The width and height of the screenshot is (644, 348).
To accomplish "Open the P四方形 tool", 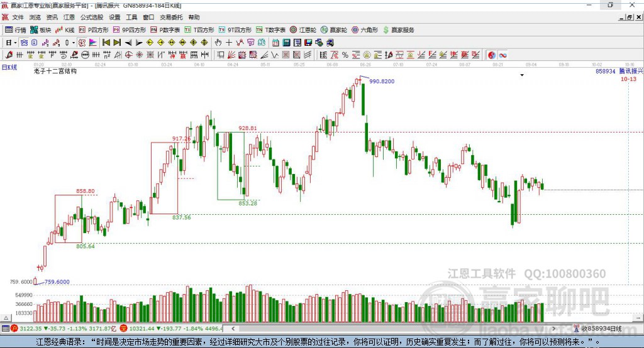I will (94, 30).
